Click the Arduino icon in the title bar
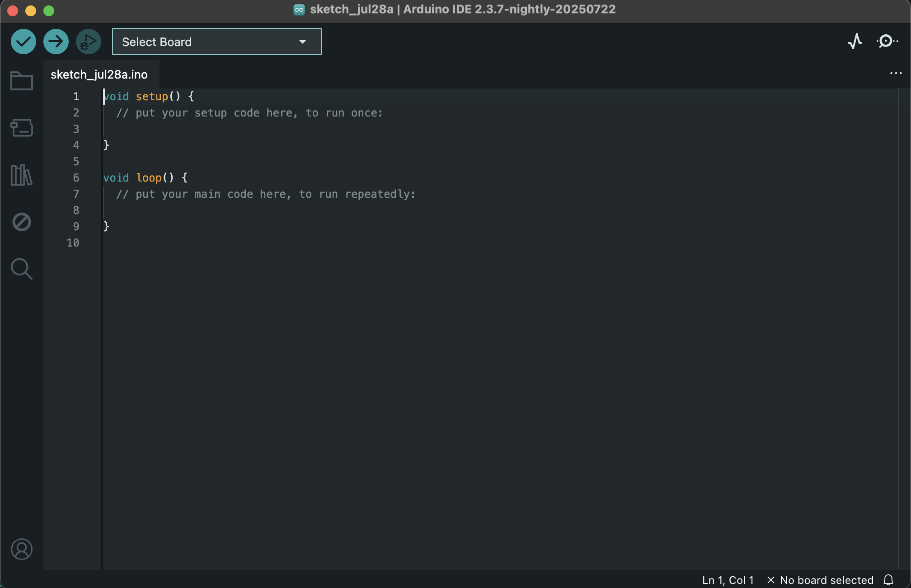Viewport: 911px width, 588px height. click(x=299, y=9)
